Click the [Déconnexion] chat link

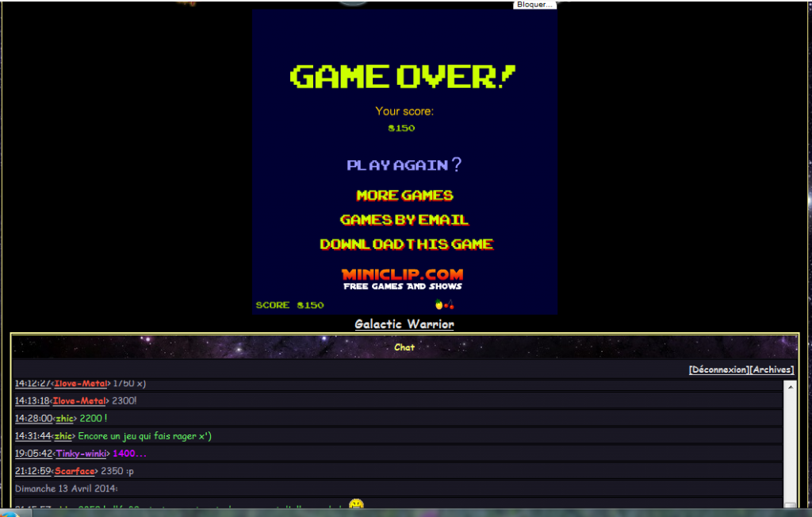(x=718, y=370)
